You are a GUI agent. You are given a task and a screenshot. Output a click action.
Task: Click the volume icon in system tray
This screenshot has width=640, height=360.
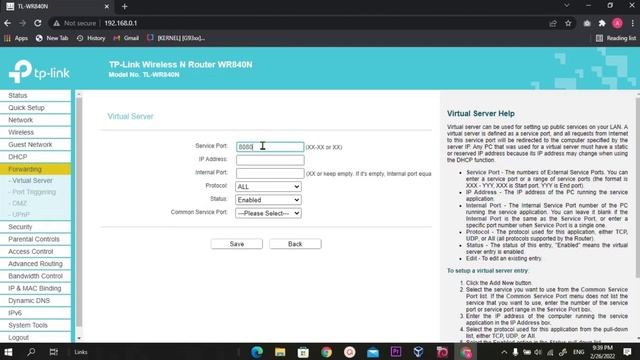click(x=538, y=352)
